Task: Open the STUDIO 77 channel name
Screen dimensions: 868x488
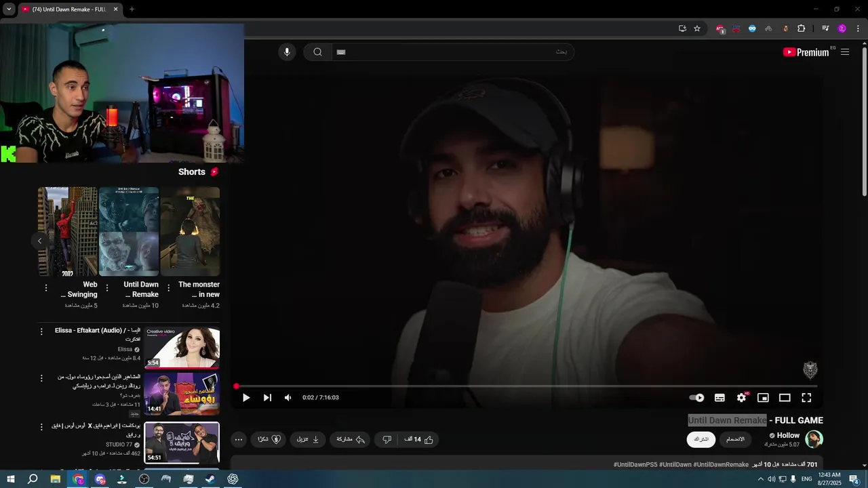Action: (119, 445)
